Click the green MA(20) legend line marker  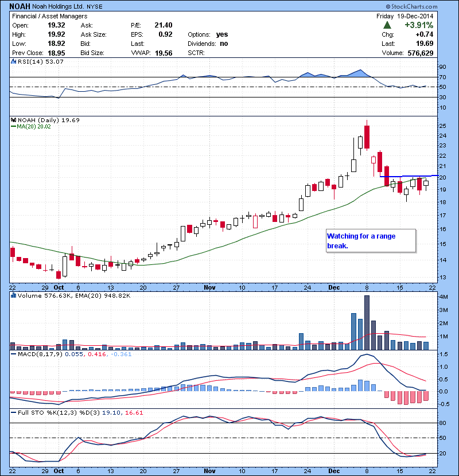point(13,127)
